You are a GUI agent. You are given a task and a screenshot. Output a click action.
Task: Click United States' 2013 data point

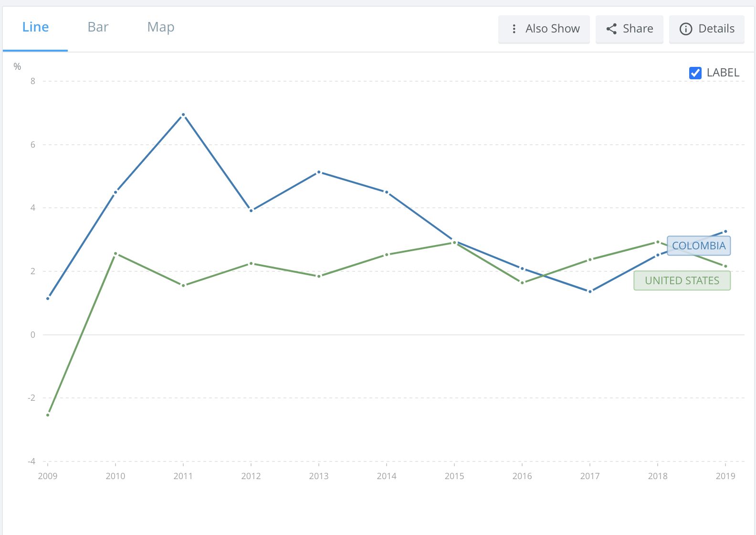point(319,276)
